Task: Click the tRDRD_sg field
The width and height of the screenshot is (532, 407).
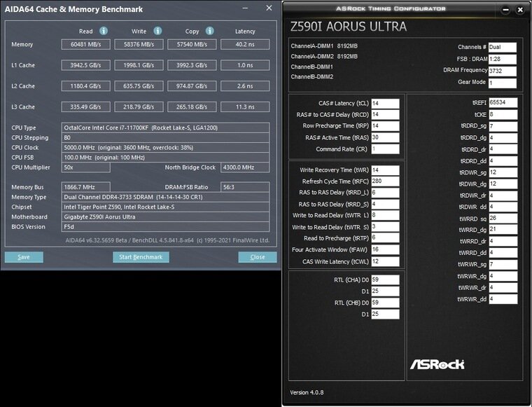Action: (x=503, y=126)
